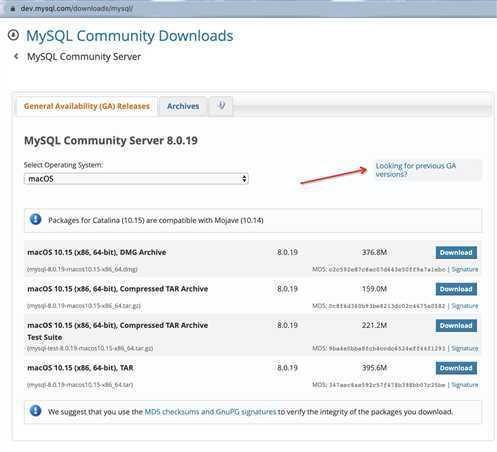The image size is (497, 452).
Task: Open the Select Operating System dropdown
Action: point(136,179)
